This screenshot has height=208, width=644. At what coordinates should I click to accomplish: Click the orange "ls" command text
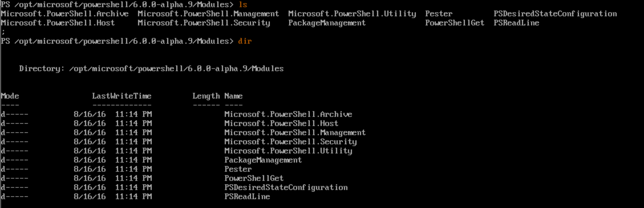[x=243, y=5]
